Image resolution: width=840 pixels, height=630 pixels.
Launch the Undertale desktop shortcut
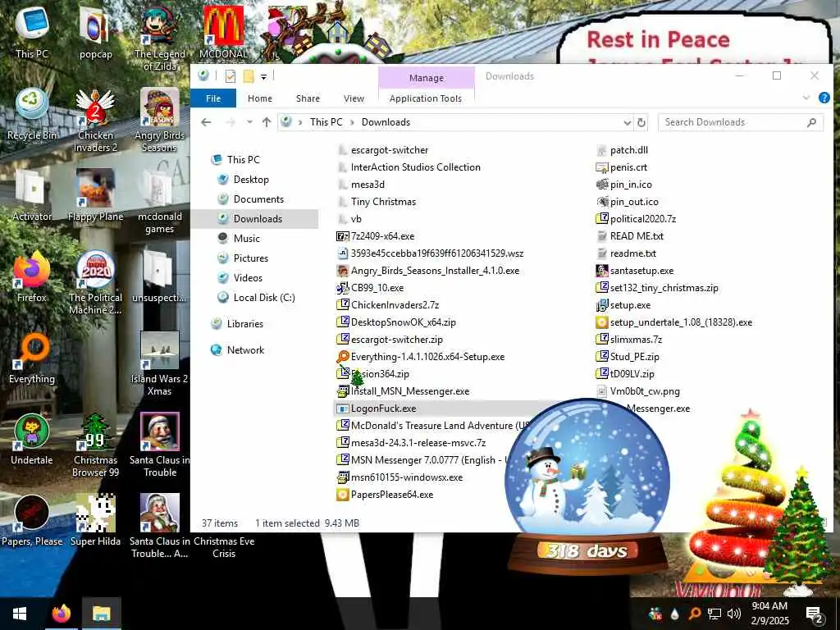(x=32, y=440)
